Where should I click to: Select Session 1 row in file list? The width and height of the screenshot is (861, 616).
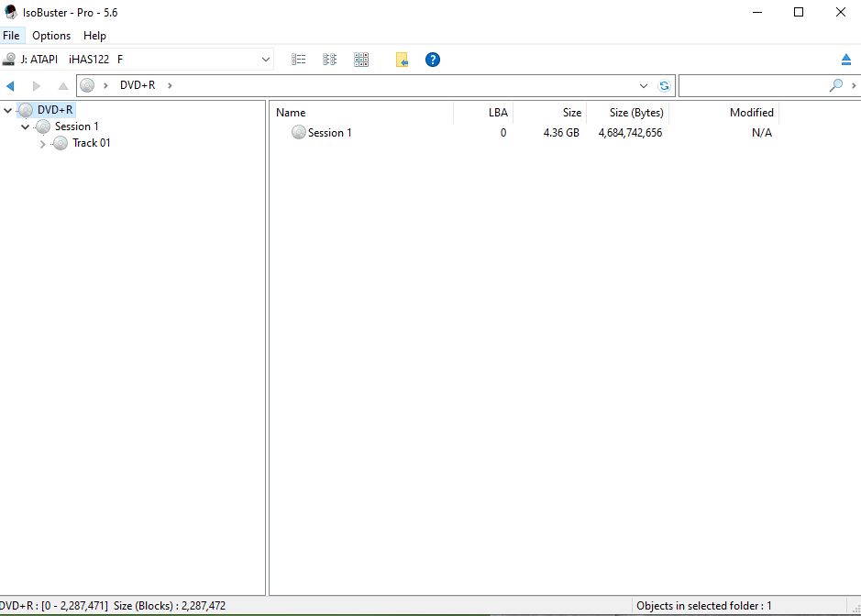pos(329,133)
